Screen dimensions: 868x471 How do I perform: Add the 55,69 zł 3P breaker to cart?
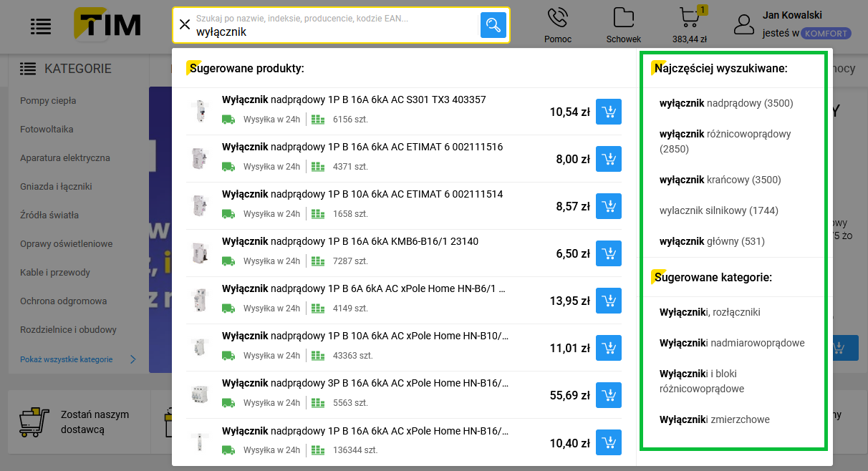coord(609,395)
